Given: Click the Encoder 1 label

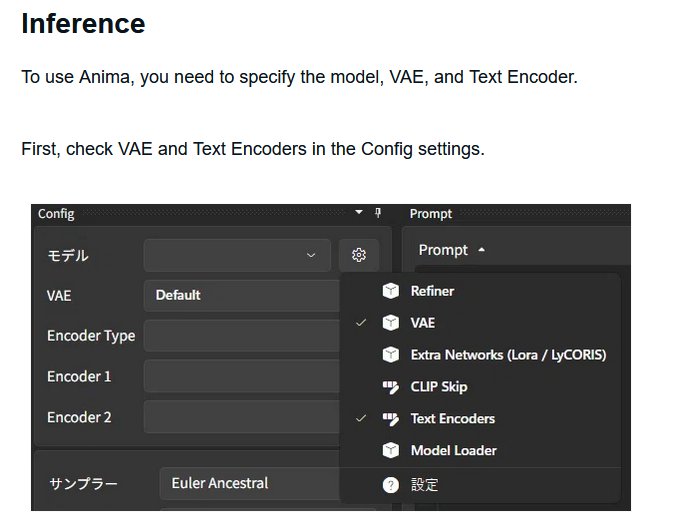Looking at the screenshot, I should (x=79, y=376).
